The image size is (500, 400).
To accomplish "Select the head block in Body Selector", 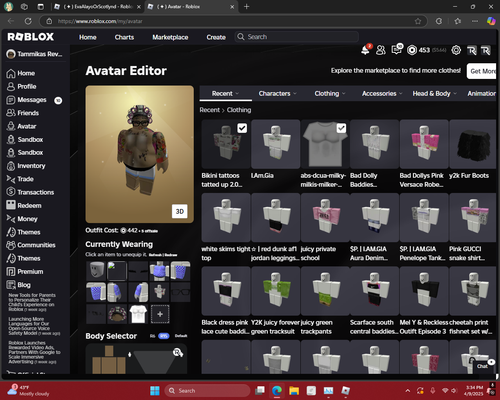I will click(x=109, y=351).
